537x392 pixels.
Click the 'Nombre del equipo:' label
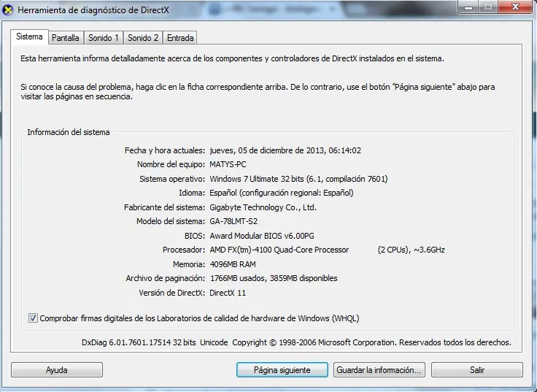(x=171, y=164)
